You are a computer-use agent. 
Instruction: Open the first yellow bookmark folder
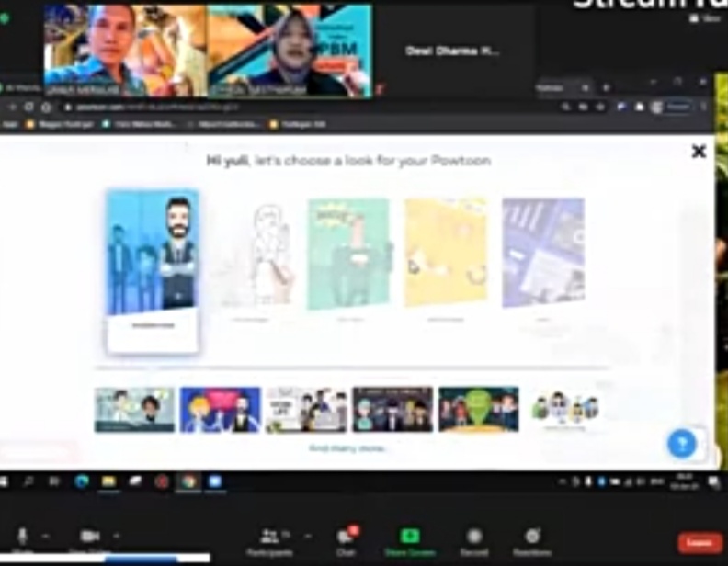coord(61,124)
